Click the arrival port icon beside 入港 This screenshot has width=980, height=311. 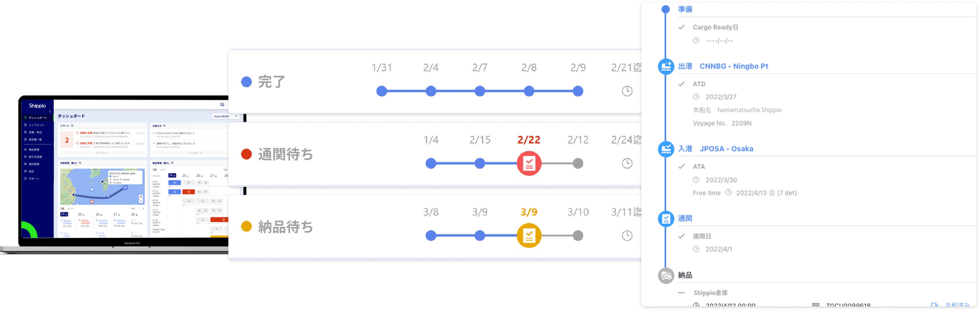coord(666,149)
